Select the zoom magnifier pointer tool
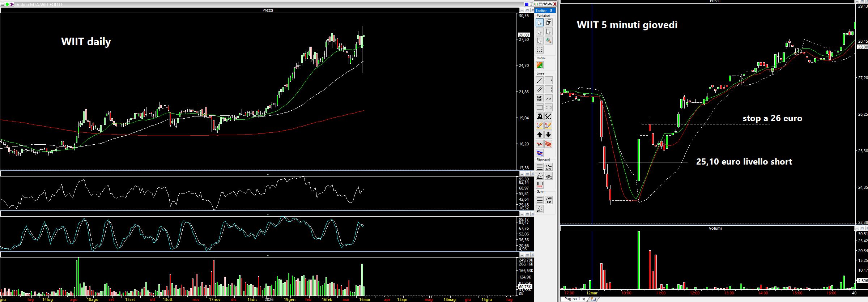The height and width of the screenshot is (302, 868). (x=548, y=41)
